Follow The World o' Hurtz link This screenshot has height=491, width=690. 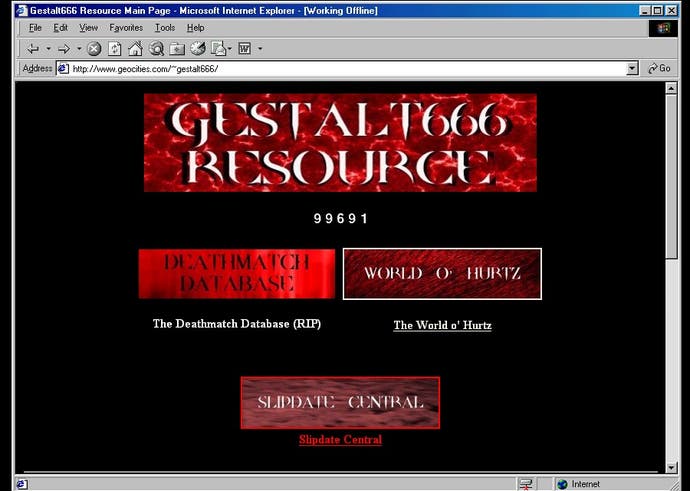[x=442, y=325]
